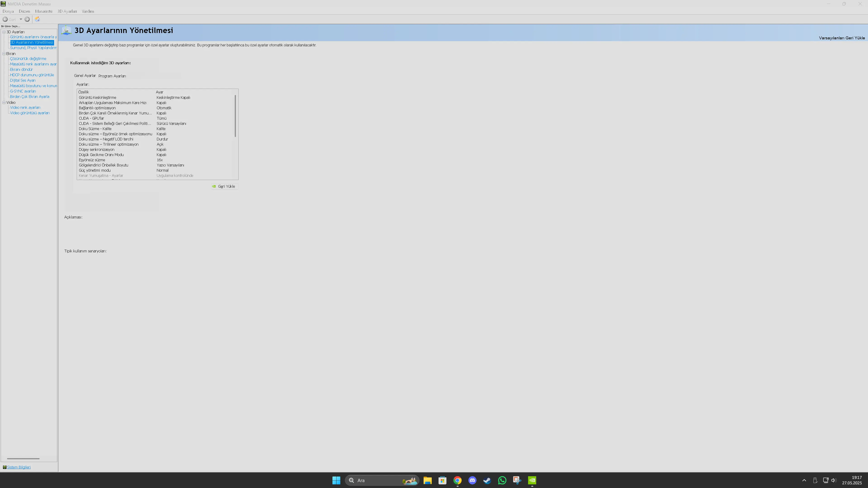Collapse the 3D Ayarları tree node
Image resolution: width=868 pixels, height=488 pixels.
pos(4,32)
